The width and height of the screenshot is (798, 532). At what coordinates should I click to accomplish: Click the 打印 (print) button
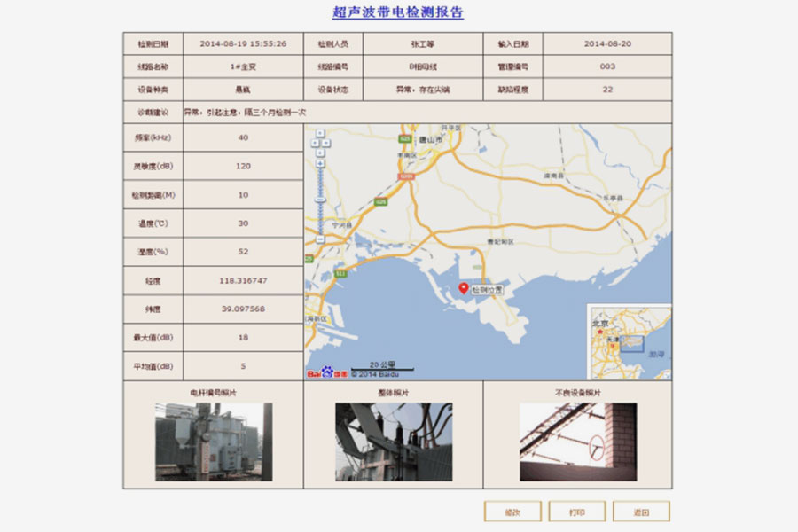576,512
